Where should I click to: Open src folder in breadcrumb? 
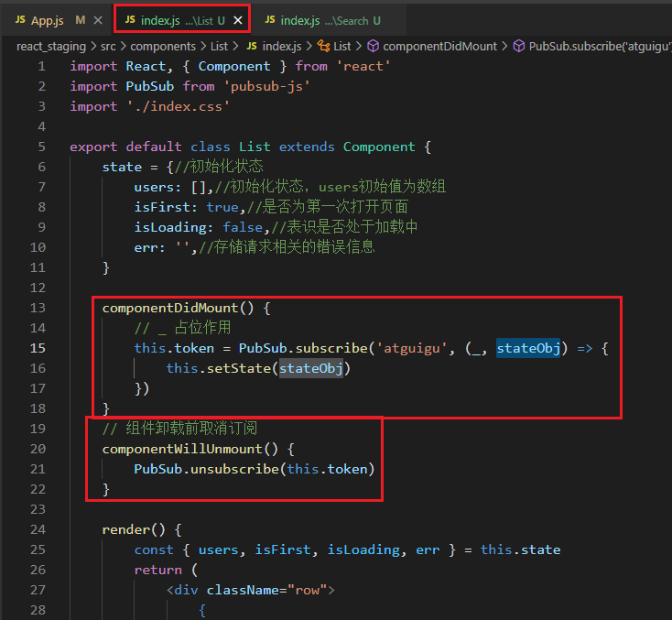click(108, 47)
